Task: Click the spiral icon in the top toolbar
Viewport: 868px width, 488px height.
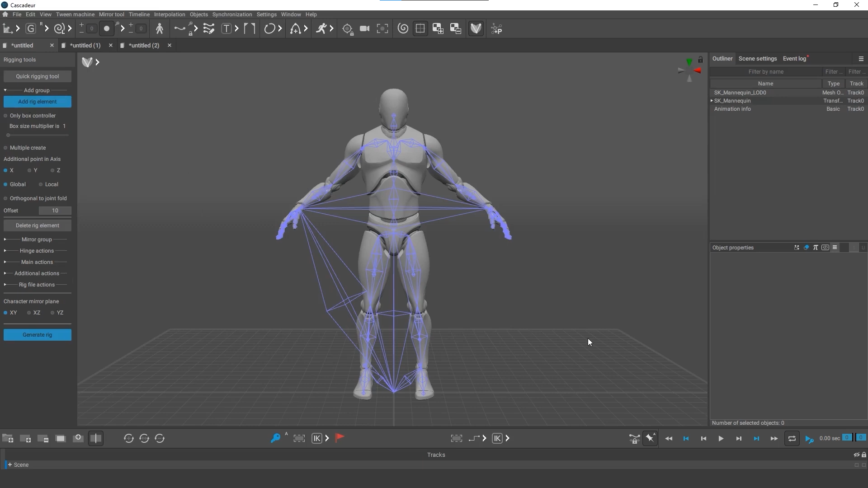Action: [403, 29]
